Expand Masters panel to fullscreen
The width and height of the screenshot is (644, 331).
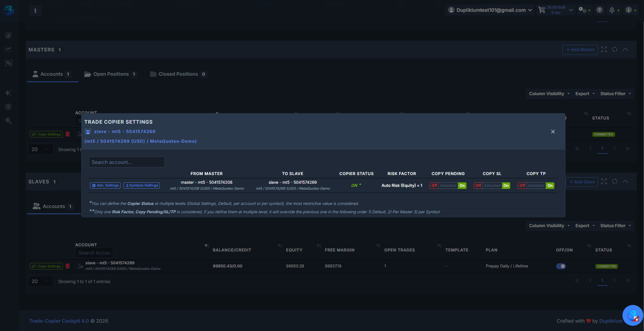[604, 50]
